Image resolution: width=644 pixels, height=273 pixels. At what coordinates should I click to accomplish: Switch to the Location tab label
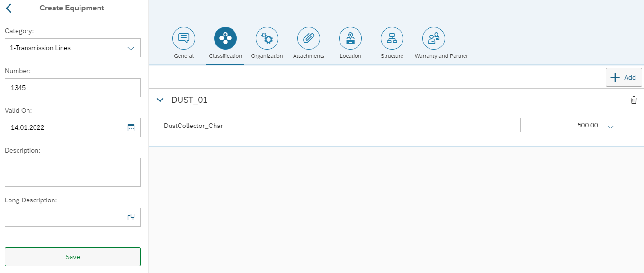click(x=350, y=56)
